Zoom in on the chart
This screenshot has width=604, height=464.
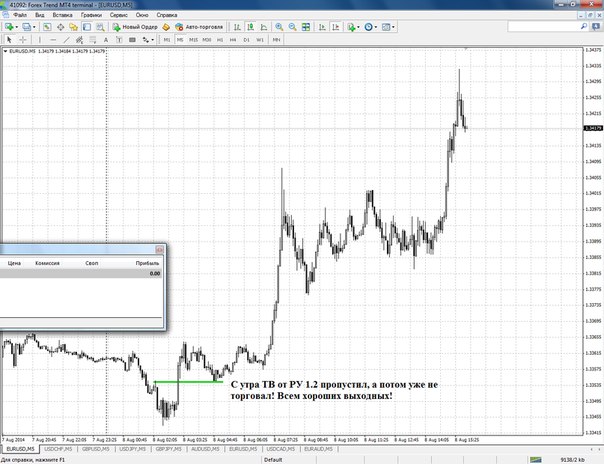(279, 27)
